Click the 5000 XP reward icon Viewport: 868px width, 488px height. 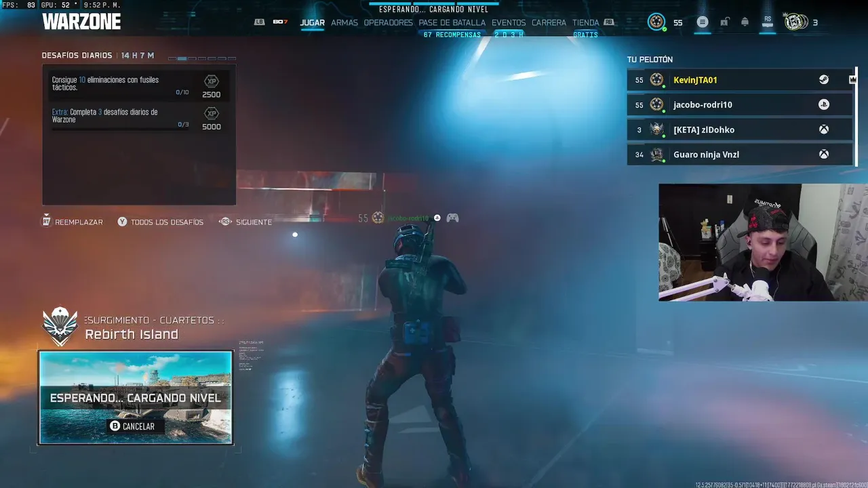pyautogui.click(x=212, y=113)
